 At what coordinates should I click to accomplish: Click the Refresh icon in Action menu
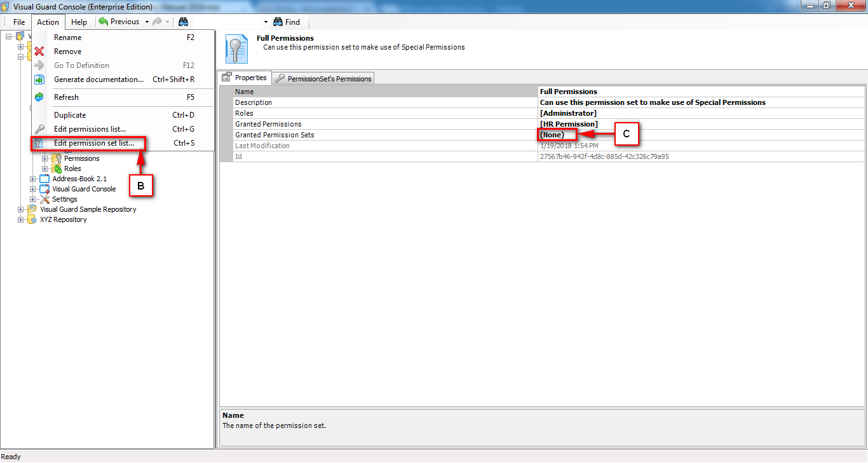click(39, 97)
